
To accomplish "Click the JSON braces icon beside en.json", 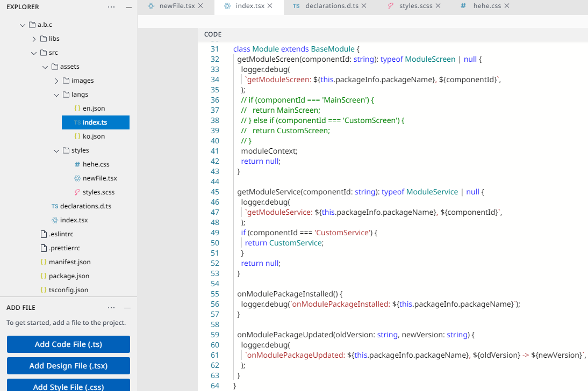I will [x=77, y=108].
